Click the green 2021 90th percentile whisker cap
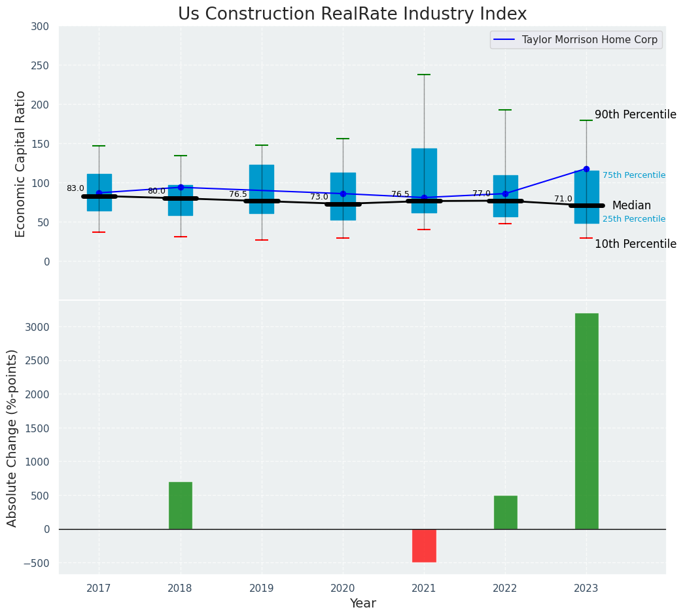The height and width of the screenshot is (616, 683). (424, 75)
